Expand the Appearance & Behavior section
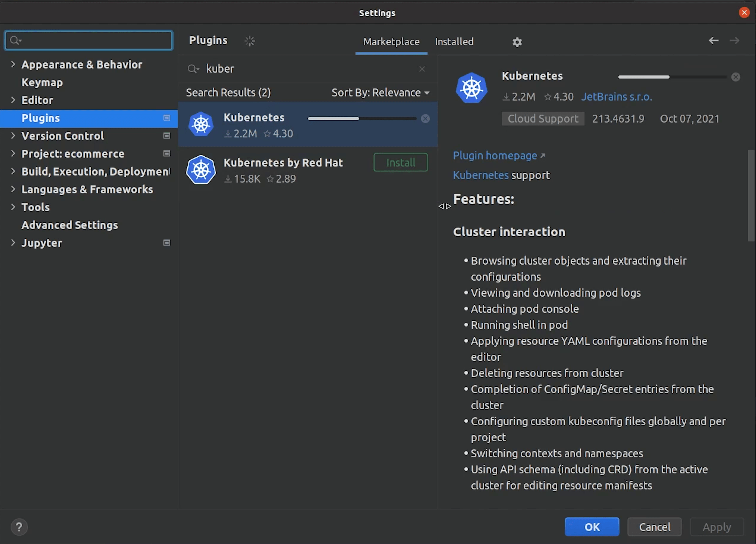The width and height of the screenshot is (756, 544). [13, 64]
